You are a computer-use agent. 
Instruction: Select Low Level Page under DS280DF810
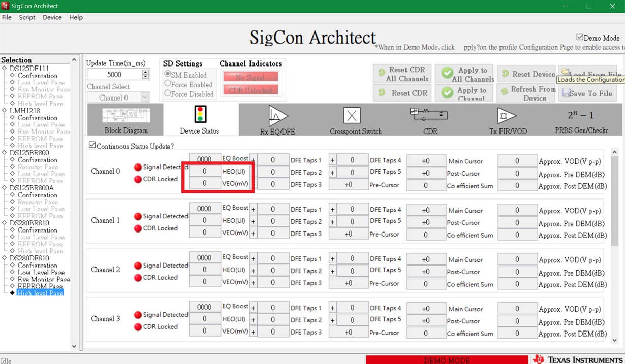click(41, 272)
